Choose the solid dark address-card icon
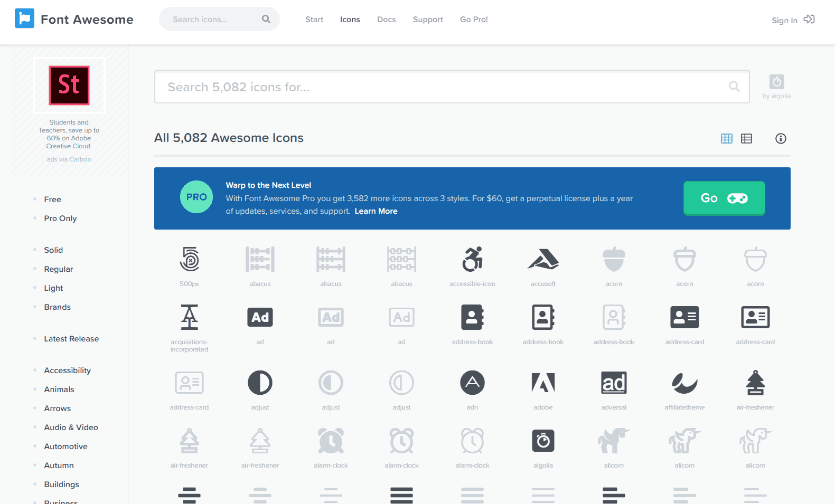The image size is (835, 504). [x=684, y=317]
